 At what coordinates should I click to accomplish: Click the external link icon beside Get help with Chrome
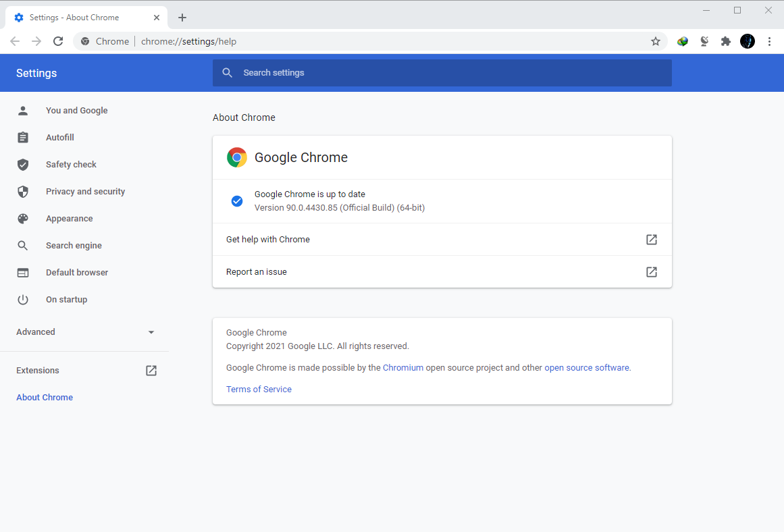click(x=652, y=240)
